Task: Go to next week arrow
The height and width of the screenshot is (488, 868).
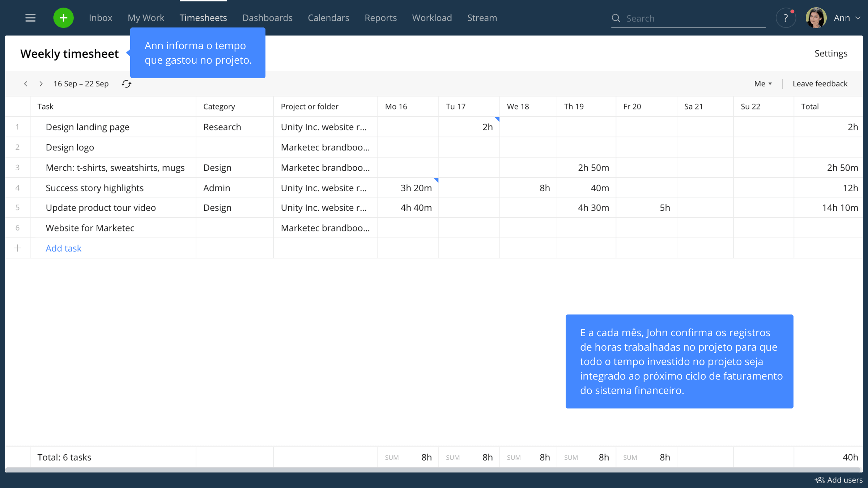Action: pos(41,84)
